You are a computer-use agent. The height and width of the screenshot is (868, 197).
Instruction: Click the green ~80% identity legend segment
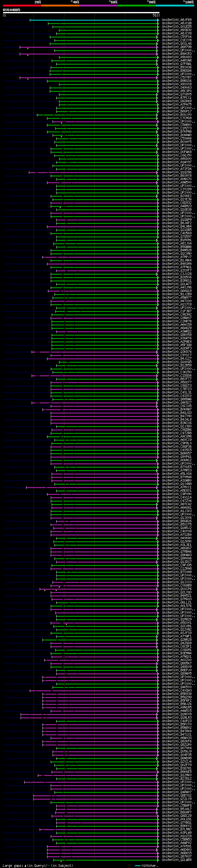[x=137, y=6]
